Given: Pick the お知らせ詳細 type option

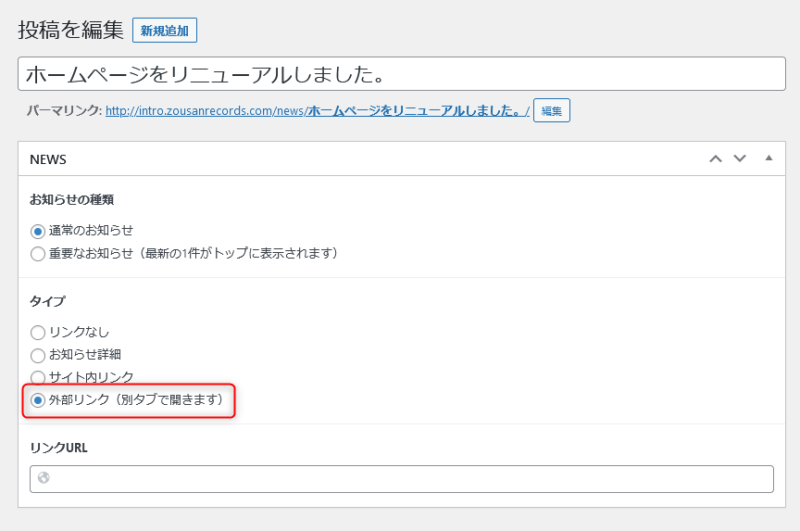Looking at the screenshot, I should pos(38,355).
